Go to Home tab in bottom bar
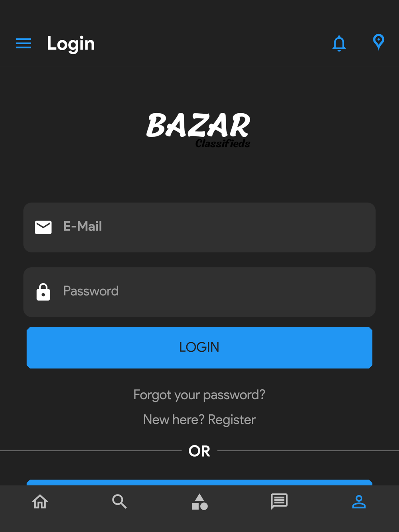 tap(40, 501)
